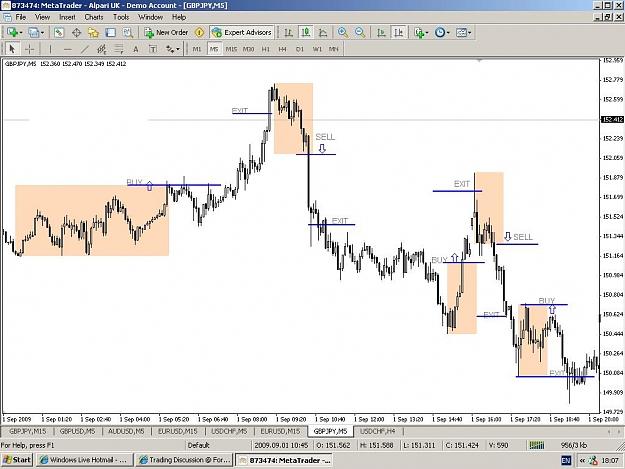
Task: Select the Horizontal Line drawing tool
Action: [x=68, y=49]
